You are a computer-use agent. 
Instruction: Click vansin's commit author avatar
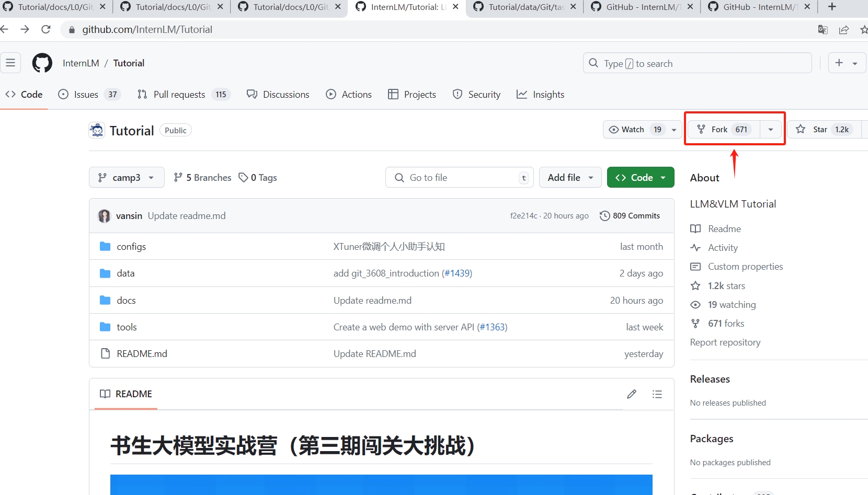point(105,216)
